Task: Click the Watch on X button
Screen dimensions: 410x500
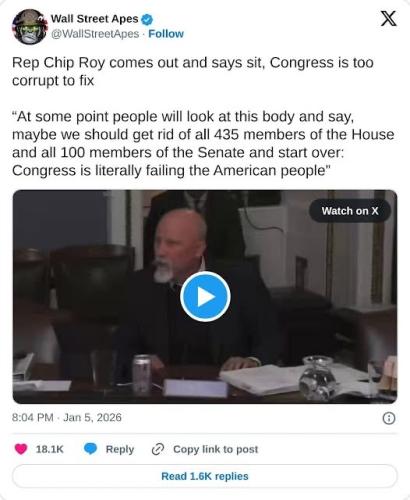Action: 350,211
